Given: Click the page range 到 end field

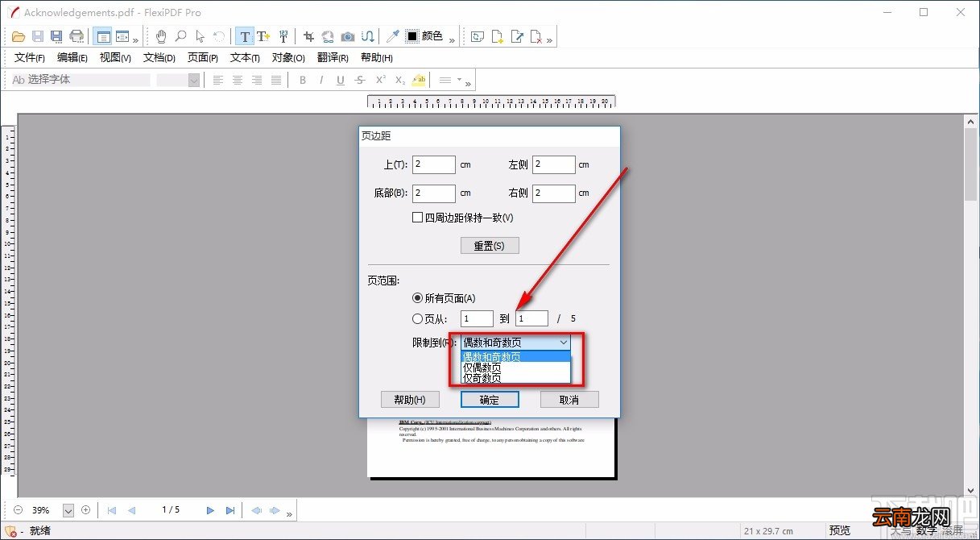Looking at the screenshot, I should click(x=532, y=319).
